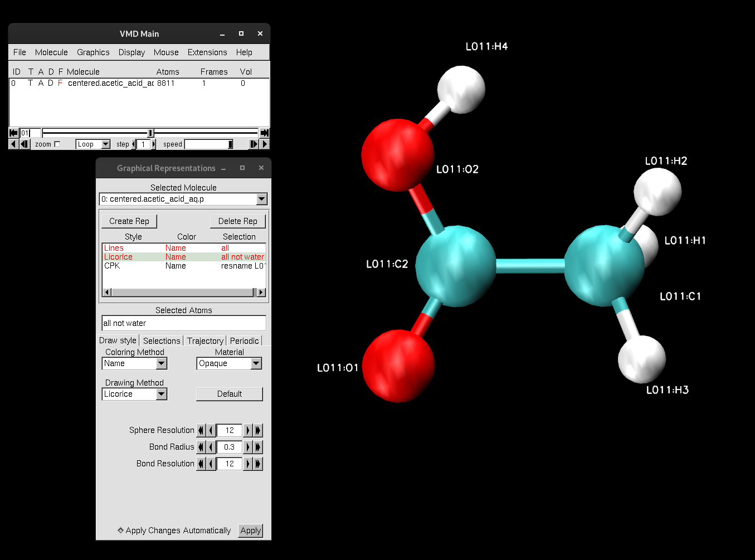Increase Bond Radius by a small step
Viewport: 755px width, 560px height.
(x=248, y=447)
